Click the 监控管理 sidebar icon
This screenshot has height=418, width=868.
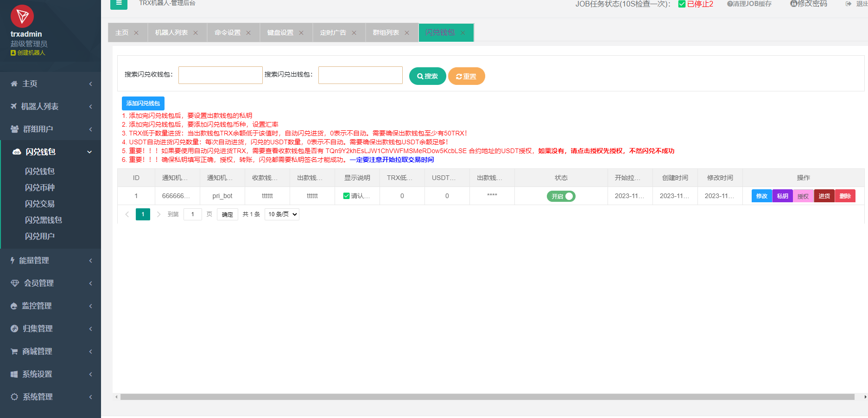14,306
